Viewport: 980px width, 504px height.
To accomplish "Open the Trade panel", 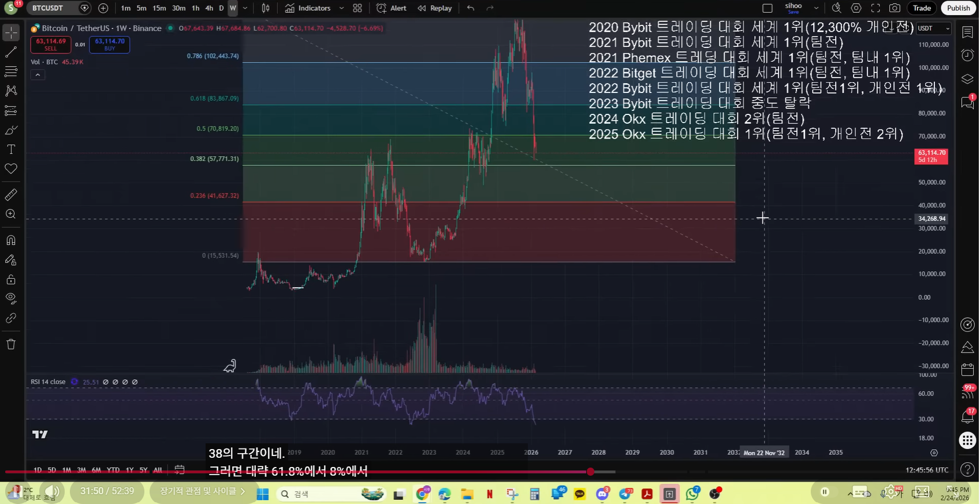I will click(922, 8).
